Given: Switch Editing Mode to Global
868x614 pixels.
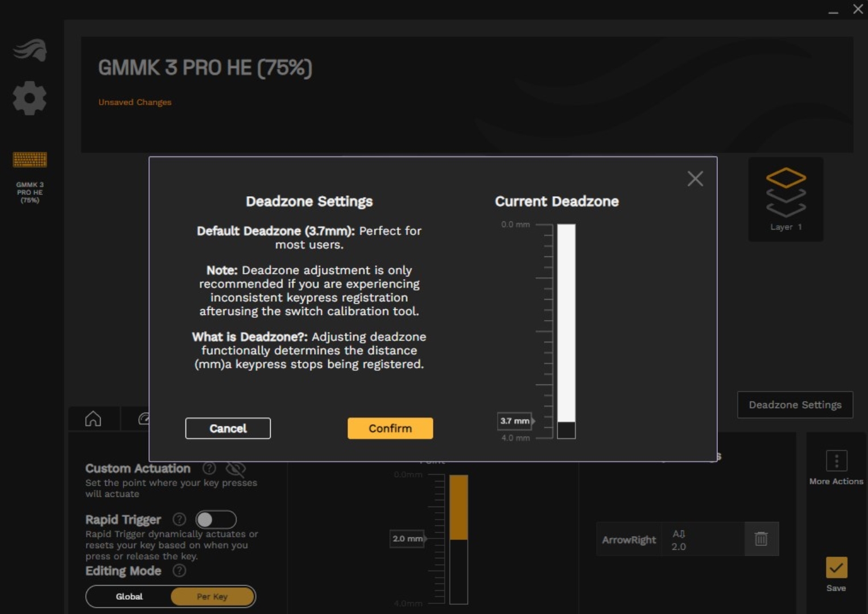Looking at the screenshot, I should pos(129,596).
